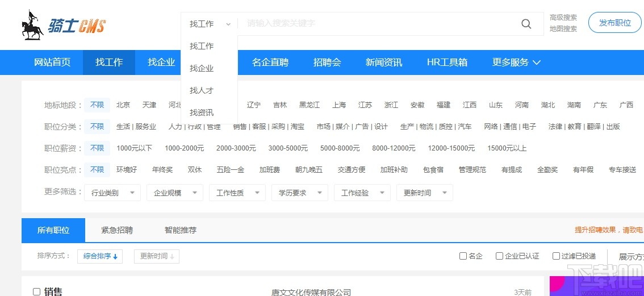644x296 pixels.
Task: Filter by 包食宿 benefit
Action: click(x=433, y=169)
